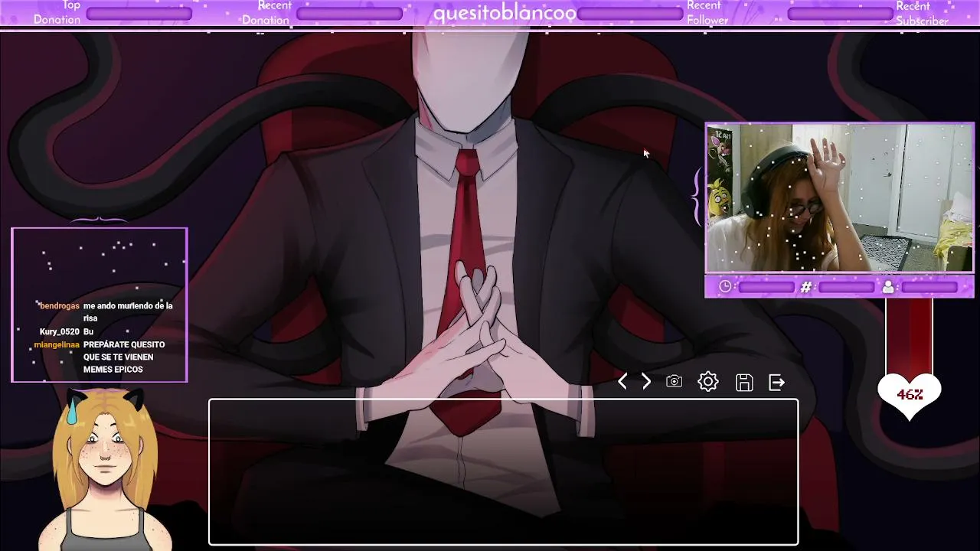Click the purple field beside the hash icon
This screenshot has height=551, width=980.
[847, 287]
